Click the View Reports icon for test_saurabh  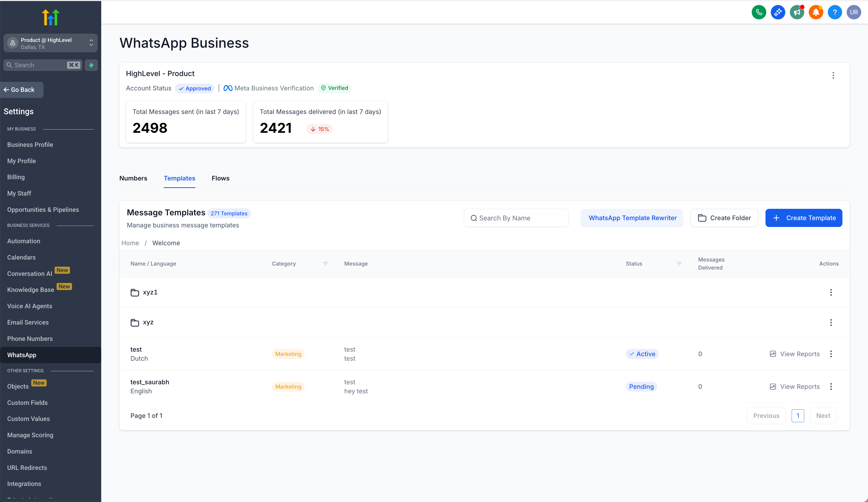(773, 387)
